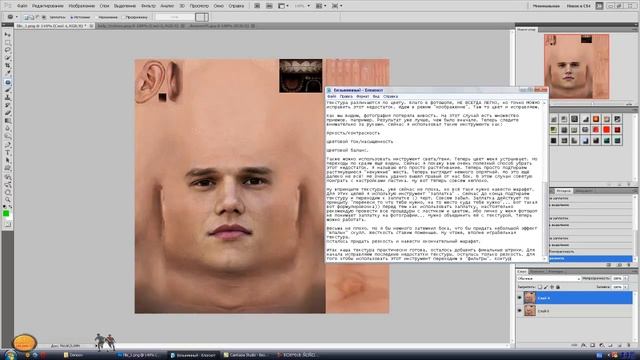Choose the Источник patch option
Screen dimensions: 640x360
(x=80, y=17)
